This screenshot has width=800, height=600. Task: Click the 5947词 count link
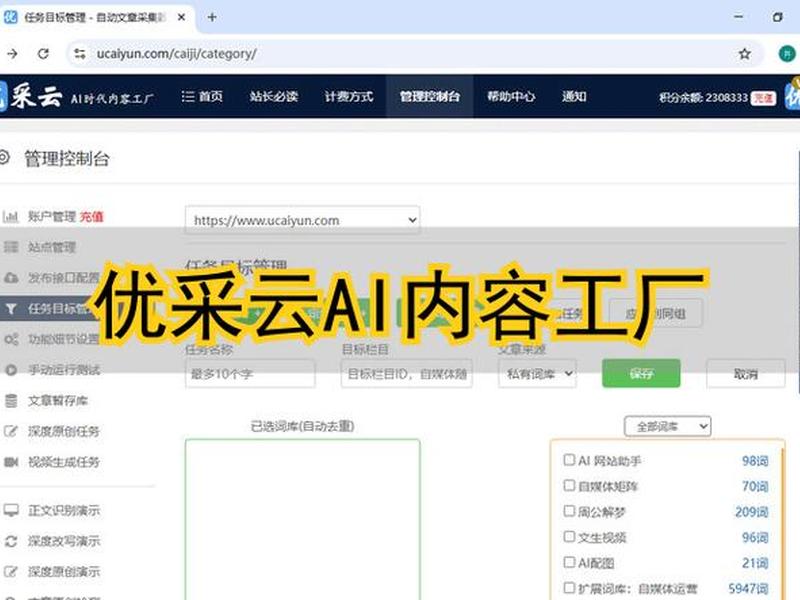tap(748, 588)
